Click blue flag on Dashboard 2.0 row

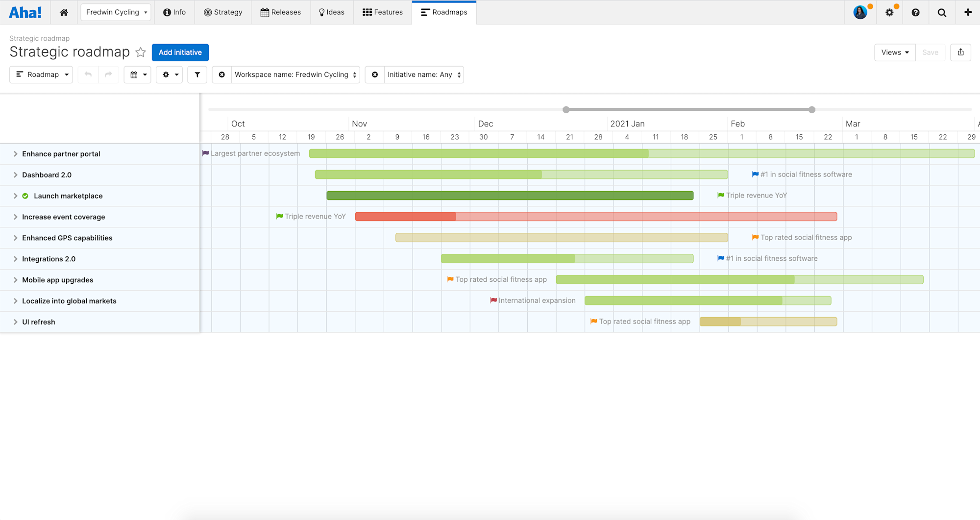click(x=755, y=174)
